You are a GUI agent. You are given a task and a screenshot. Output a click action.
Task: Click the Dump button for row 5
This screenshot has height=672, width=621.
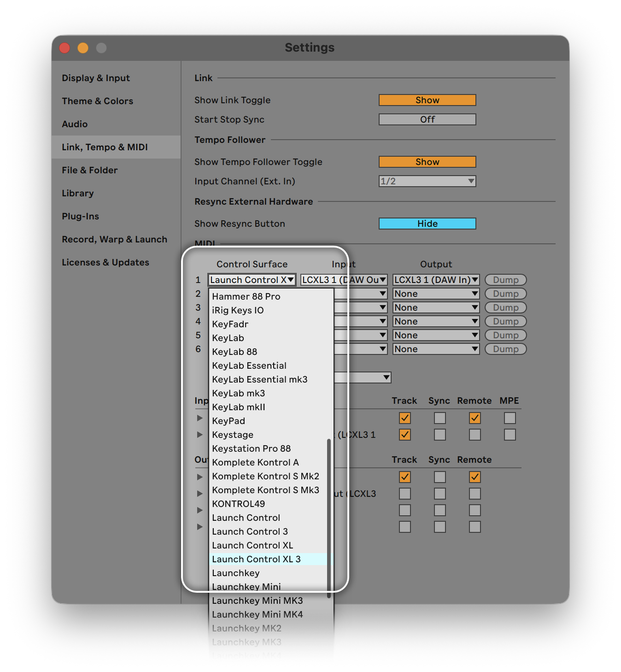pyautogui.click(x=505, y=335)
